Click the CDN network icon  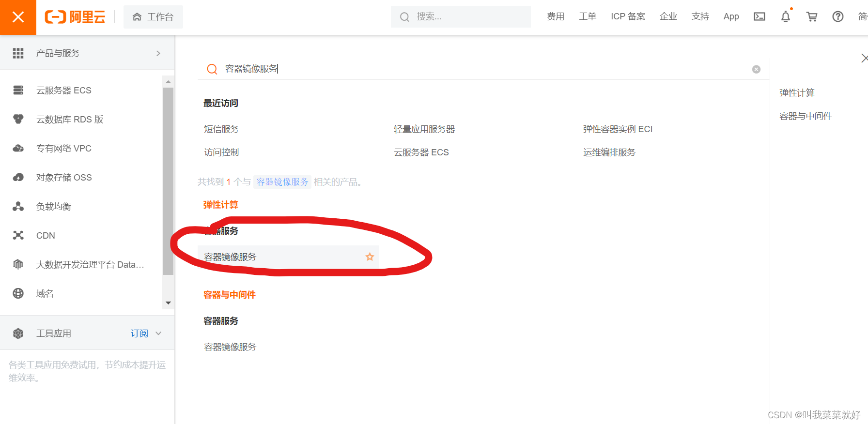coord(18,235)
